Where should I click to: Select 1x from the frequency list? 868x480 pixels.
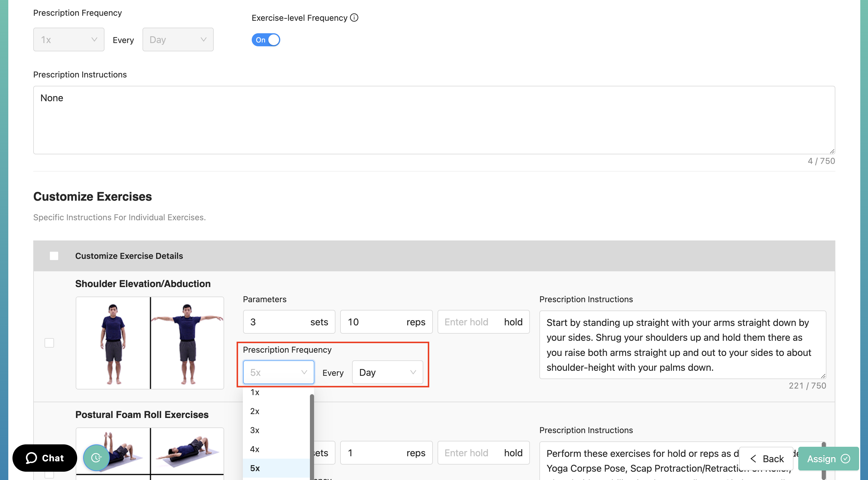(255, 392)
